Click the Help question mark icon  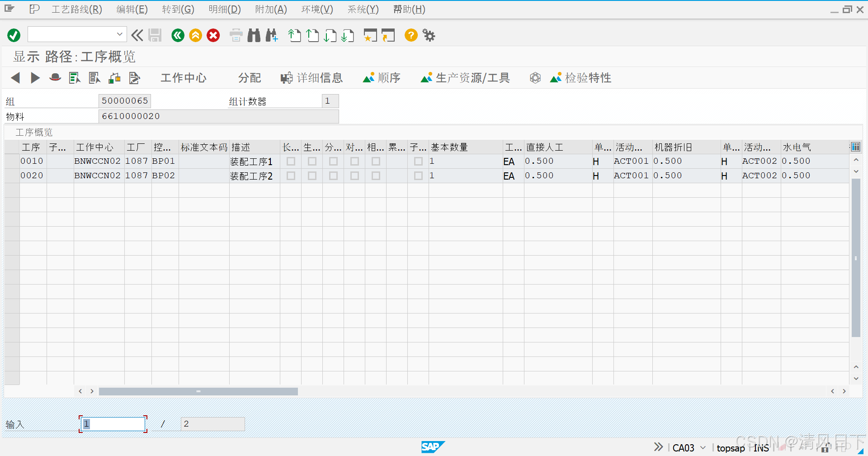coord(410,35)
